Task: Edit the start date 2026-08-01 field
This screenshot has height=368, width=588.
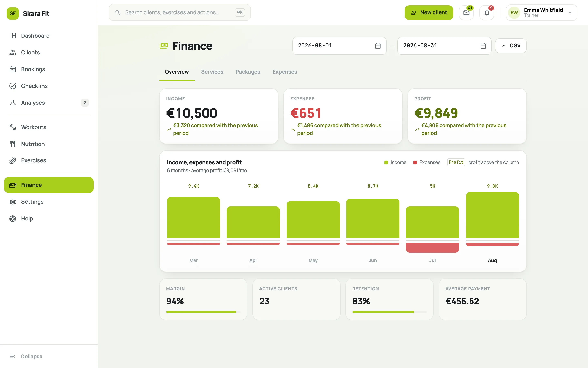Action: coord(339,46)
